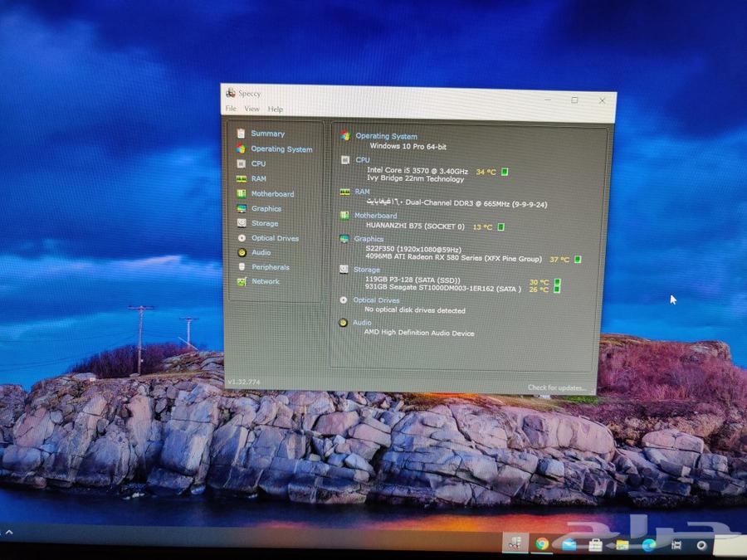Open Google Chrome from the taskbar
This screenshot has height=560, width=747.
tap(542, 543)
